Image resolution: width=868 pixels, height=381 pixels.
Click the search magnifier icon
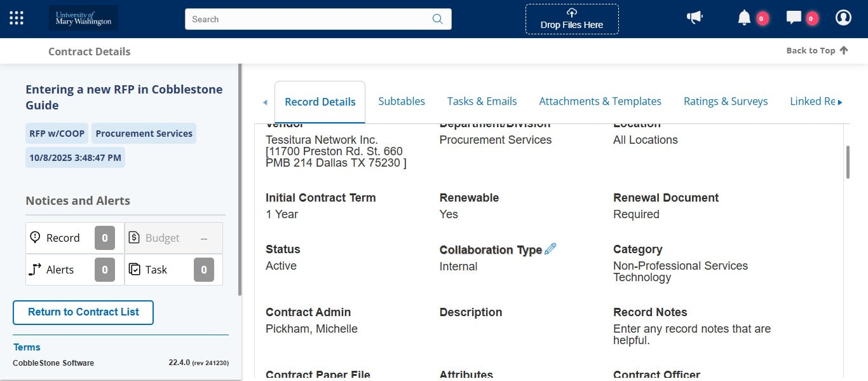coord(437,19)
